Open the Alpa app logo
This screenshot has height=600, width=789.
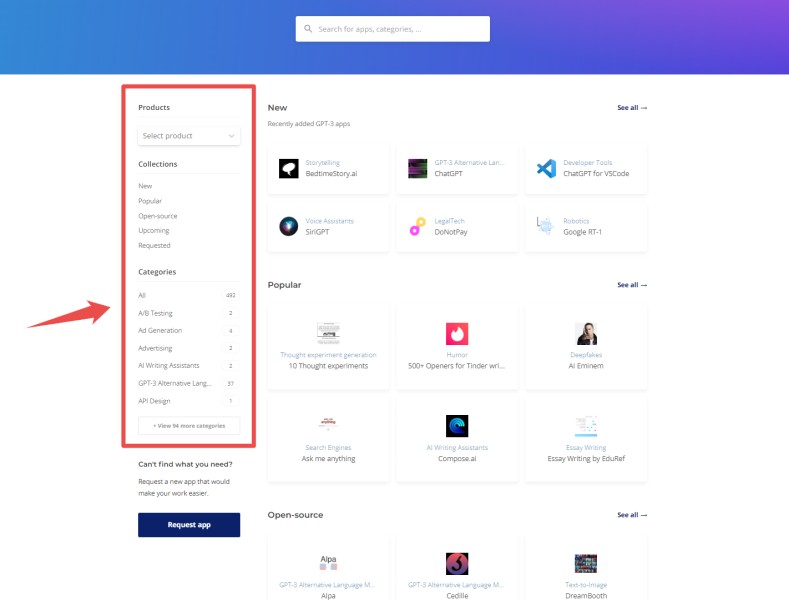[x=329, y=563]
